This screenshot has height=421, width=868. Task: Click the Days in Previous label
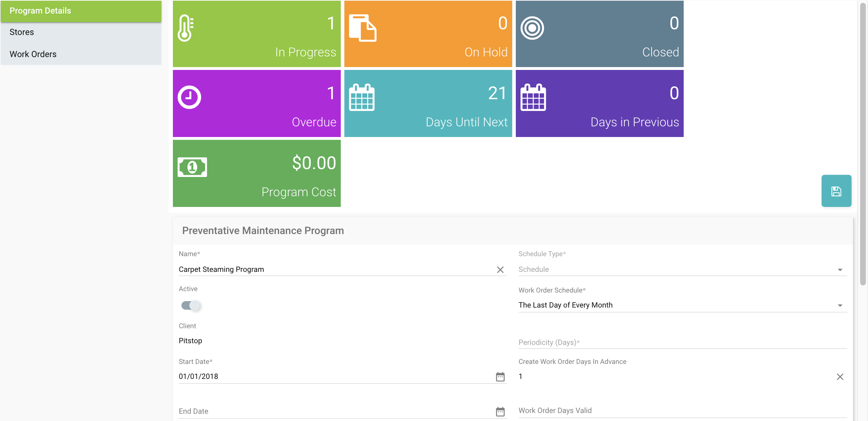pos(635,122)
